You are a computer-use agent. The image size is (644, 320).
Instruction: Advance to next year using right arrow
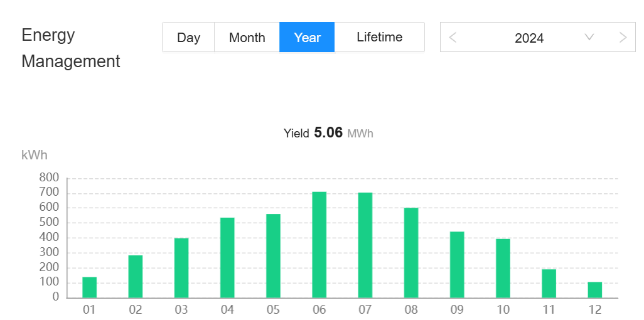tap(623, 38)
